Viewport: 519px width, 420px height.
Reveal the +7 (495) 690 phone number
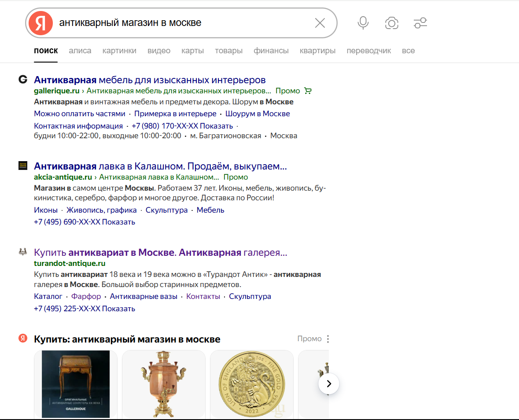point(85,222)
